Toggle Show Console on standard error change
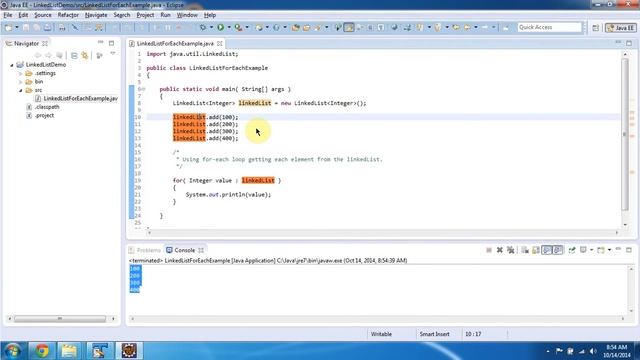This screenshot has height=360, width=640. pyautogui.click(x=558, y=250)
